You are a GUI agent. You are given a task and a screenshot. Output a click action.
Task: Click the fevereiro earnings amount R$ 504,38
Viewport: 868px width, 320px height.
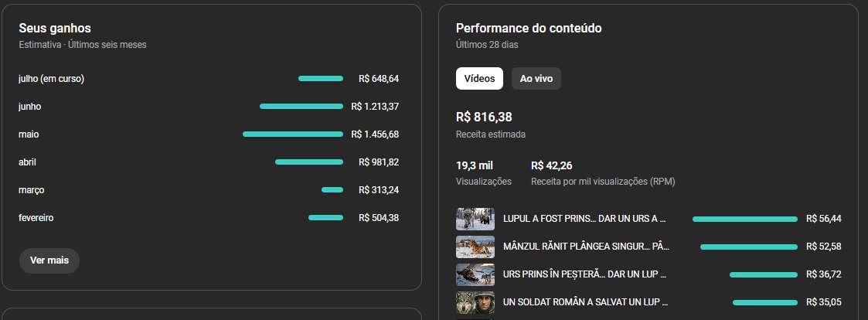click(379, 218)
